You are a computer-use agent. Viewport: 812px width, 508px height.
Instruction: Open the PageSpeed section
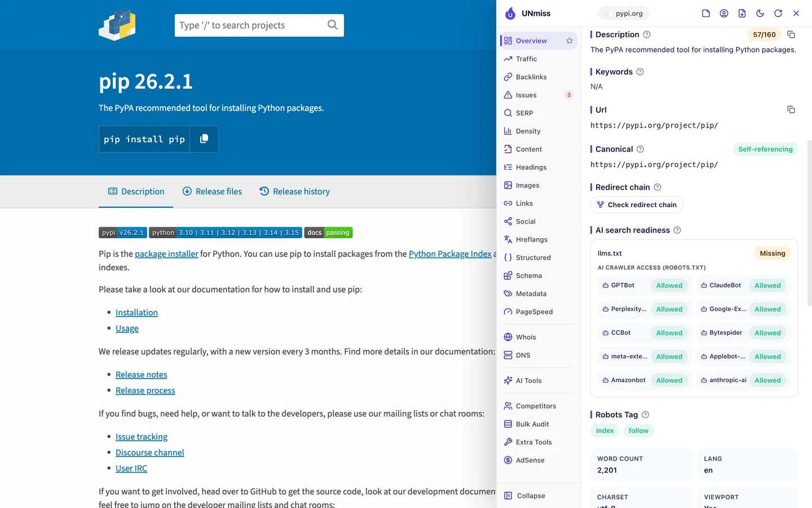tap(539, 312)
